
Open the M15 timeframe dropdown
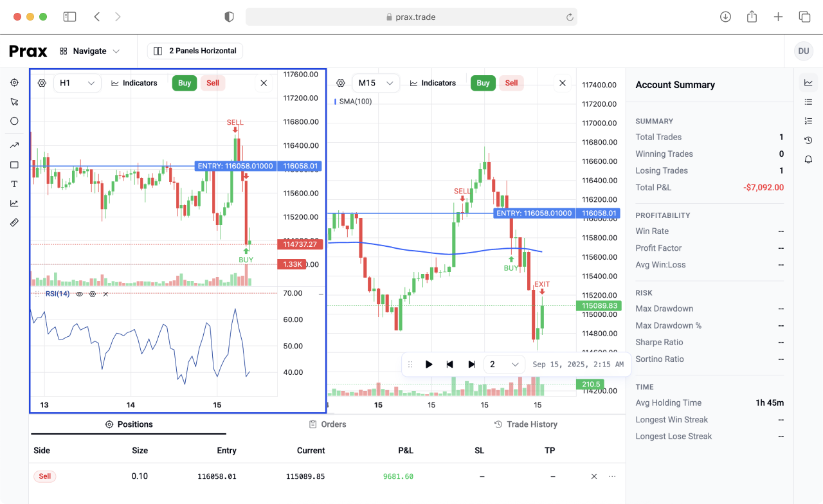[375, 83]
